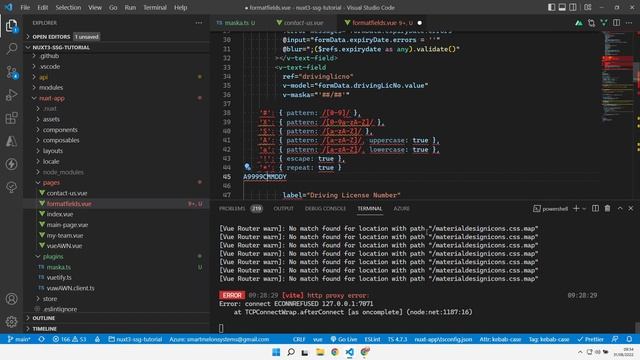
Task: Close the terminal panel
Action: click(631, 209)
